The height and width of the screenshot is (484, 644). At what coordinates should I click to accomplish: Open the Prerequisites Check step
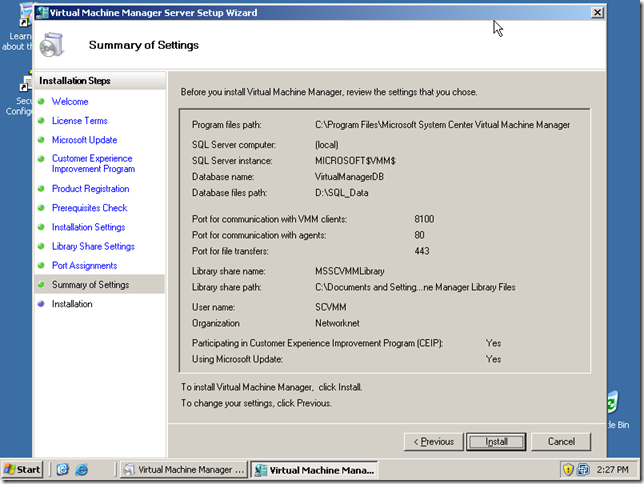click(90, 208)
